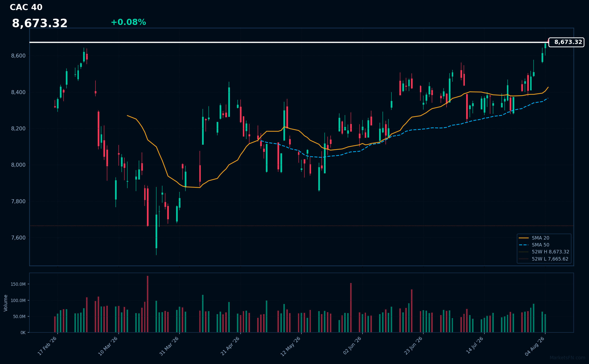Screen dimensions: 589x364
Task: Click the 50.0M volume axis label
Action: (x=19, y=317)
